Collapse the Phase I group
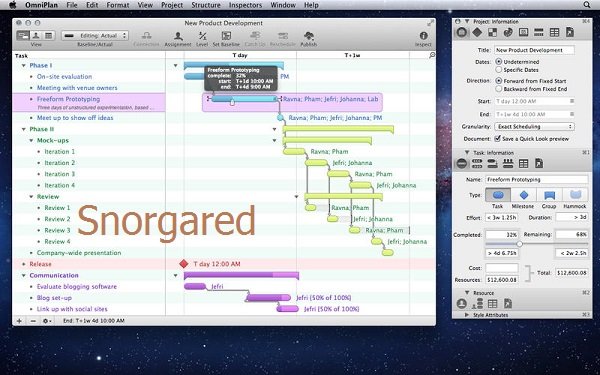This screenshot has width=600, height=375. (24, 65)
